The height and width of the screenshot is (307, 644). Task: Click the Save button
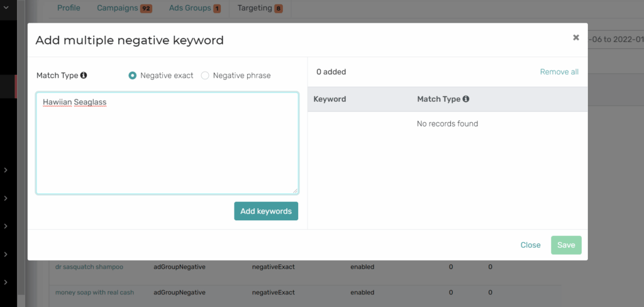(566, 245)
